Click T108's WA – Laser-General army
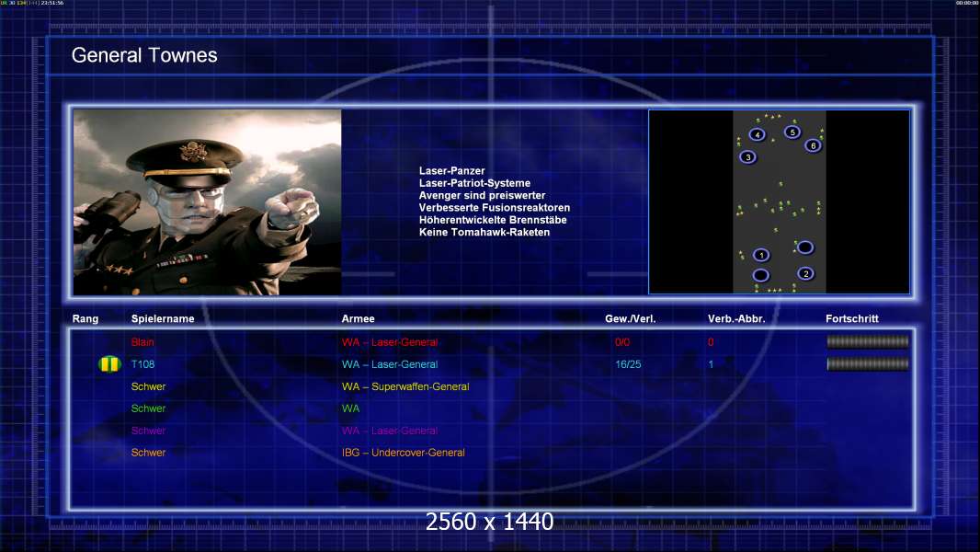The height and width of the screenshot is (552, 980). click(390, 364)
